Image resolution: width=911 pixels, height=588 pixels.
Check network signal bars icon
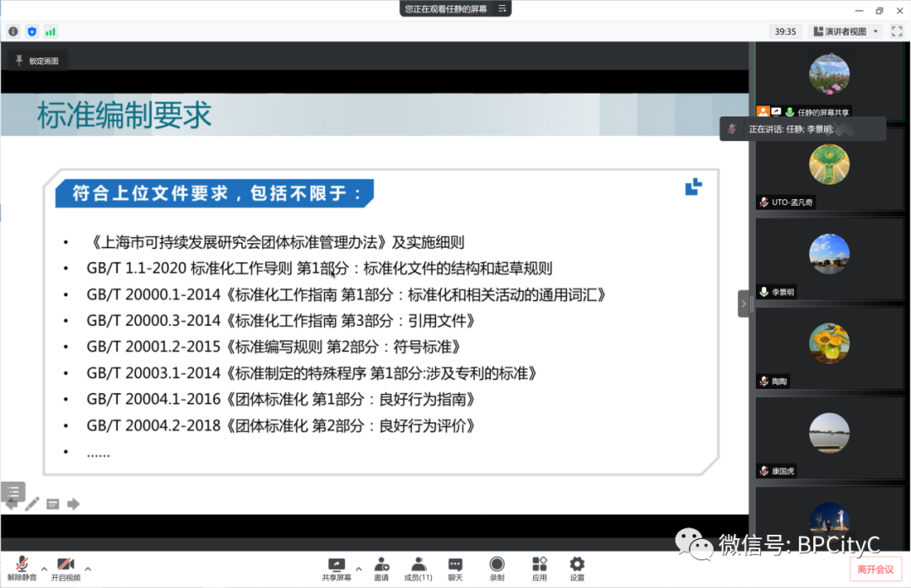coord(51,31)
